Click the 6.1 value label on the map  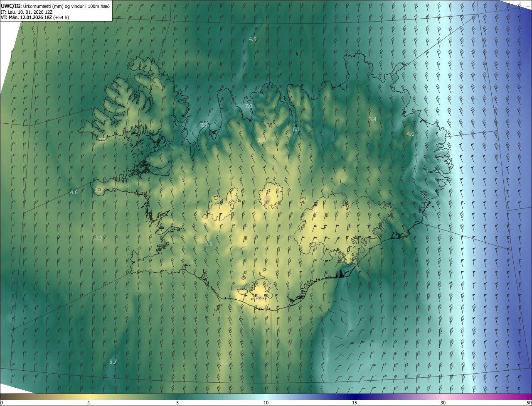296,130
